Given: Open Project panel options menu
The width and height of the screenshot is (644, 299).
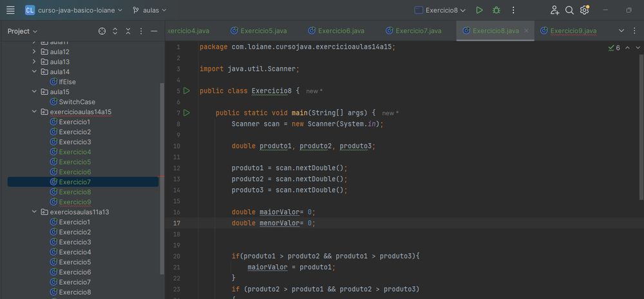Looking at the screenshot, I should click(x=141, y=31).
